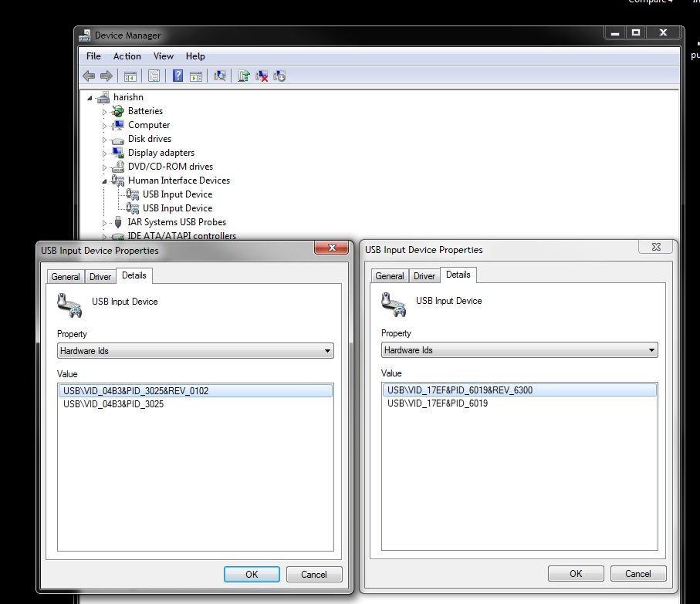Image resolution: width=700 pixels, height=604 pixels.
Task: Expand the DVD/CD-ROM drives node
Action: [104, 167]
